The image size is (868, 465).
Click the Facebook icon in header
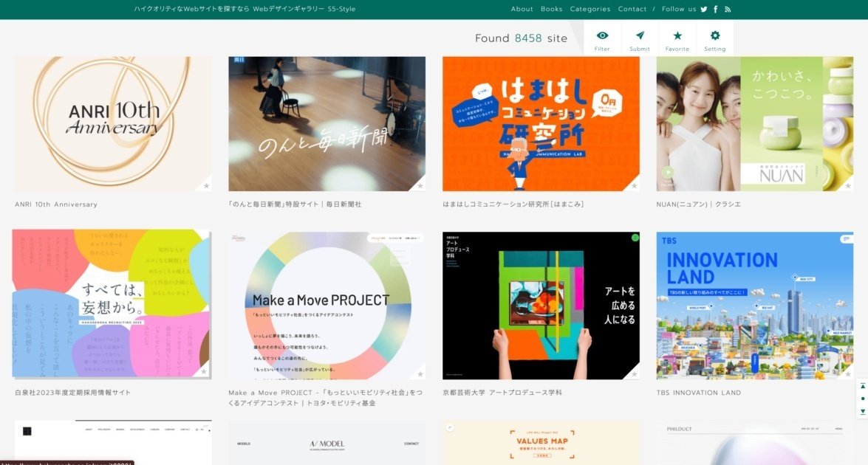coord(716,9)
